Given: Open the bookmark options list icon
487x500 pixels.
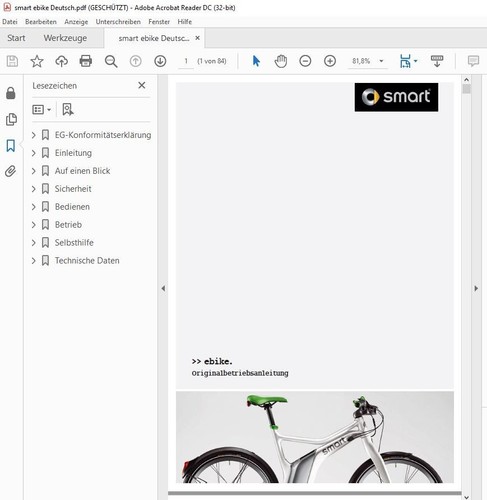Looking at the screenshot, I should coord(41,109).
